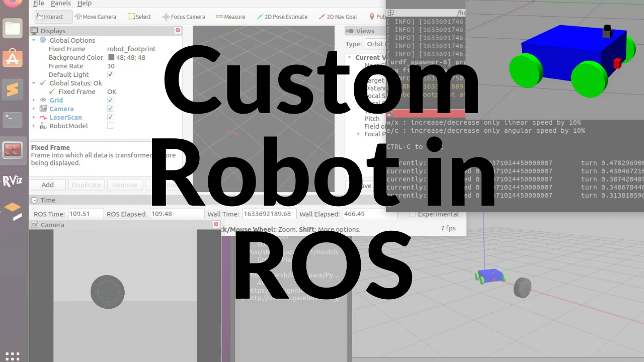Click the 7 fps status text

(x=448, y=228)
